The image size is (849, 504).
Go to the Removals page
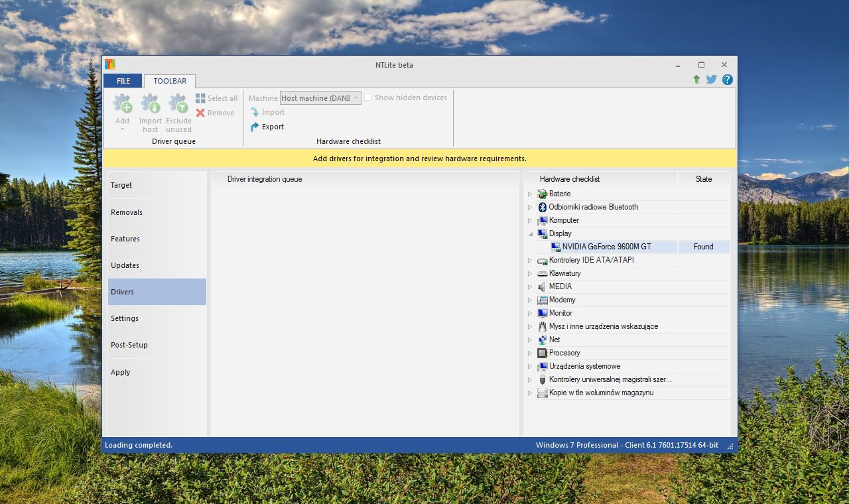click(157, 212)
